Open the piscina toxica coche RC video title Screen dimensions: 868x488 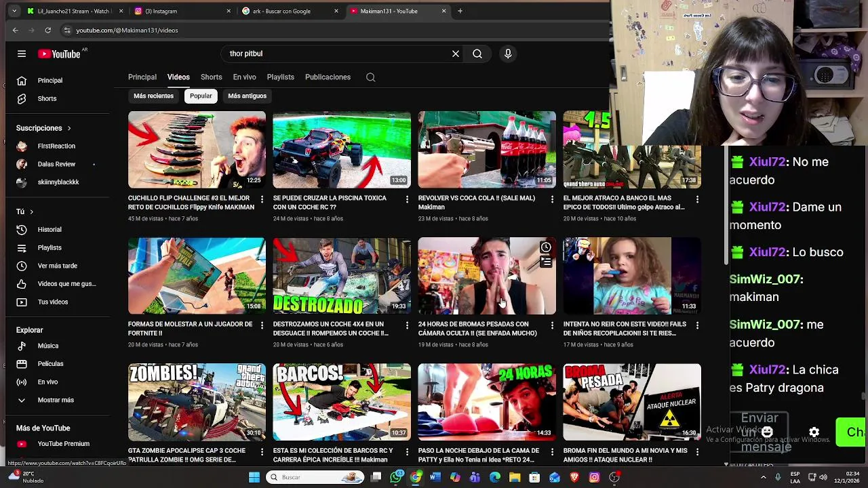[x=330, y=203]
